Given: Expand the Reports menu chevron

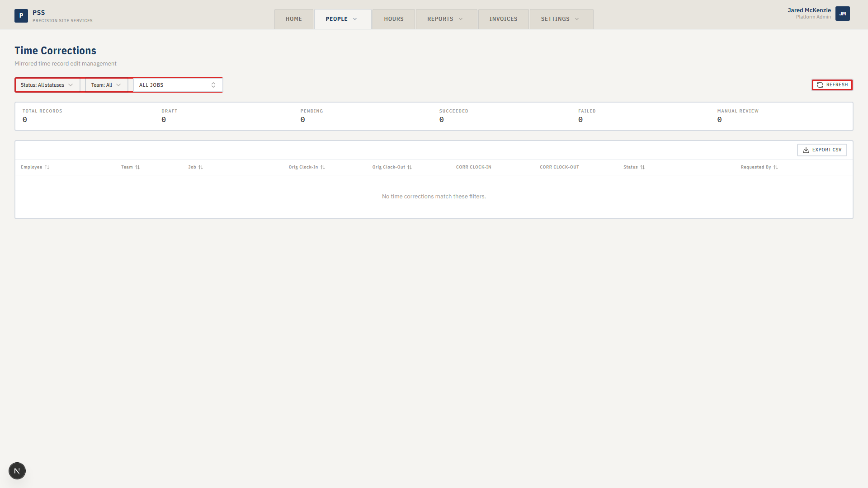Looking at the screenshot, I should (461, 19).
